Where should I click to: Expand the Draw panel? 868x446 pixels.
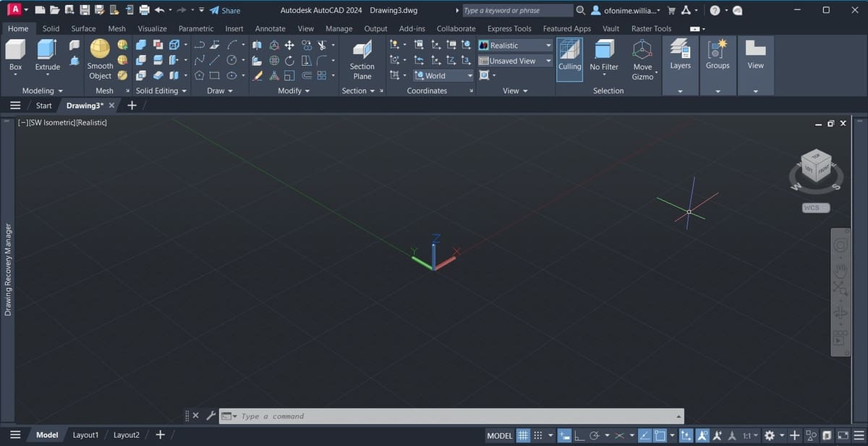(219, 91)
